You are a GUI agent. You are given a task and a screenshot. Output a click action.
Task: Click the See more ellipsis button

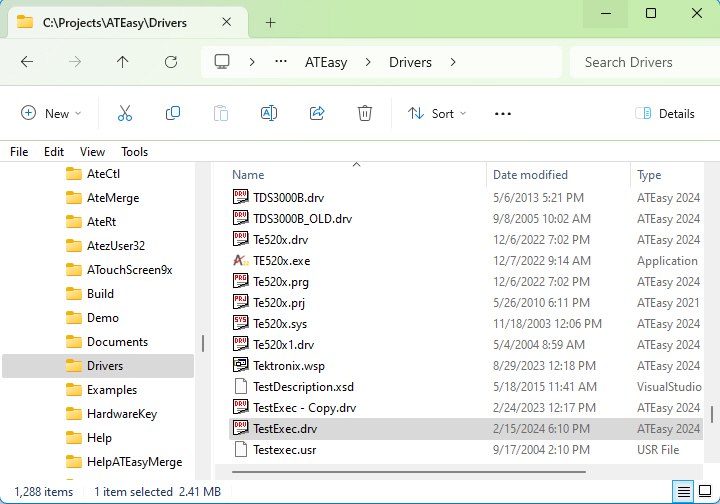(x=503, y=114)
